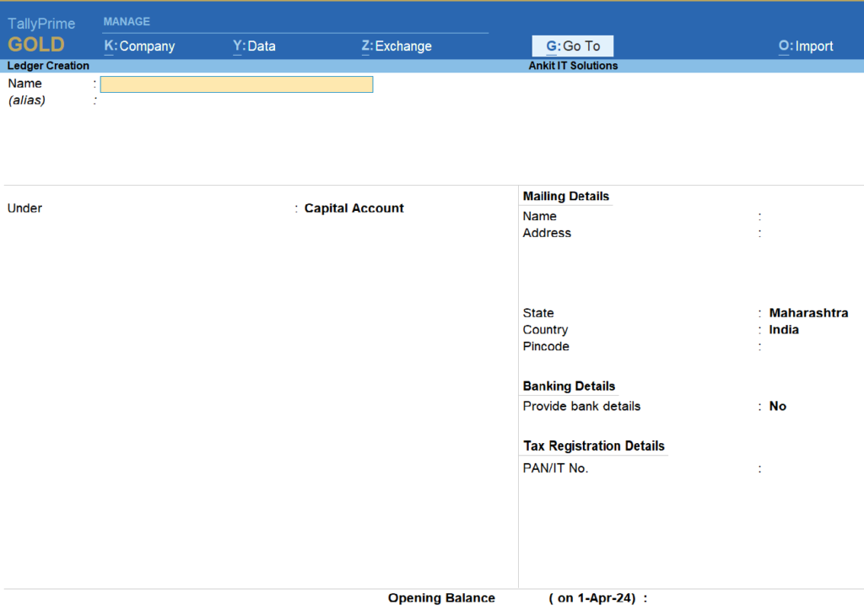Open the Country selector showing India
This screenshot has height=616, width=864.
point(783,329)
